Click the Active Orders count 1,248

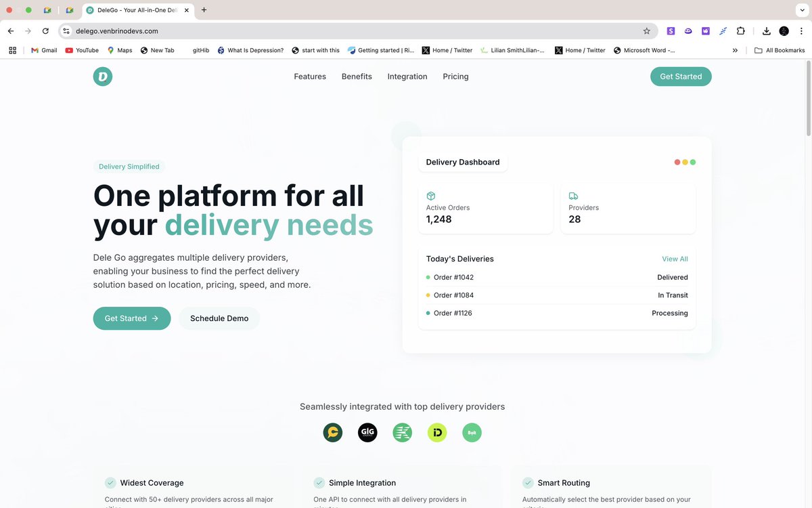click(x=438, y=219)
